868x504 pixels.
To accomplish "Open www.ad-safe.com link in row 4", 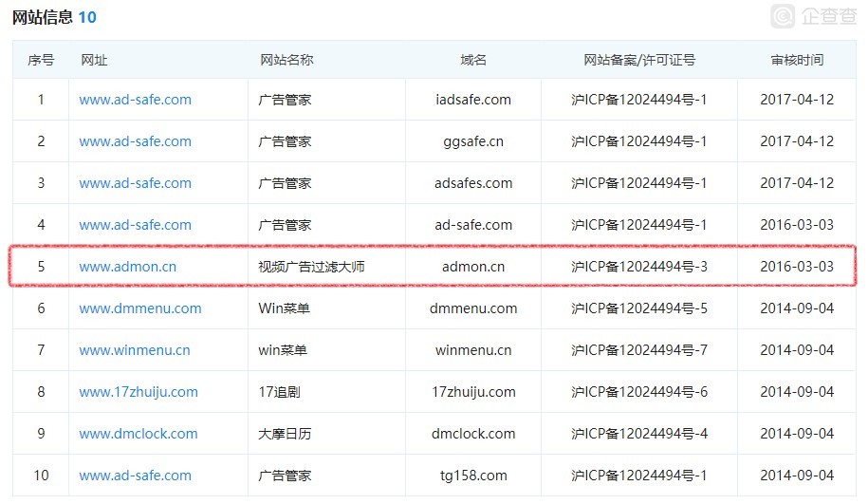I will (x=135, y=225).
